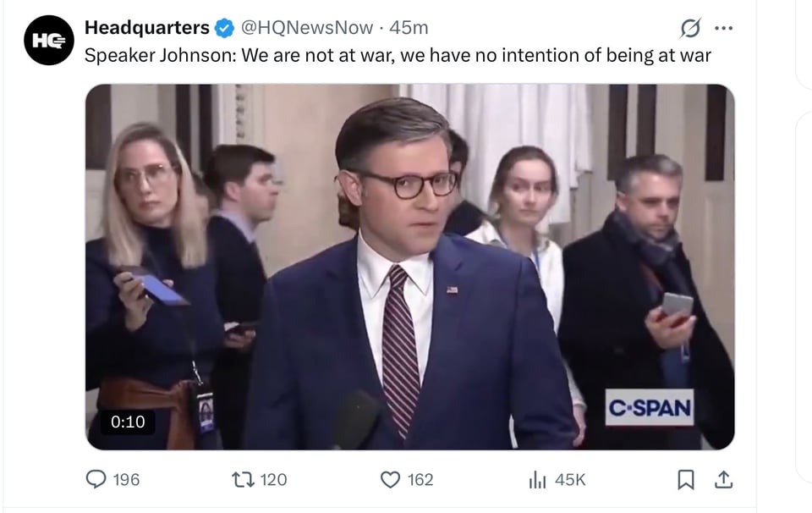Viewport: 812px width, 513px height.
Task: Bookmark this post
Action: [x=686, y=480]
